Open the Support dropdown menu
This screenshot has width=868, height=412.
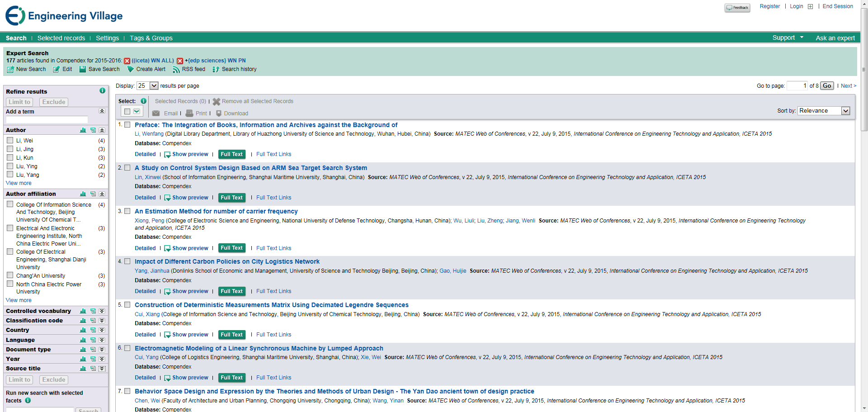(788, 38)
